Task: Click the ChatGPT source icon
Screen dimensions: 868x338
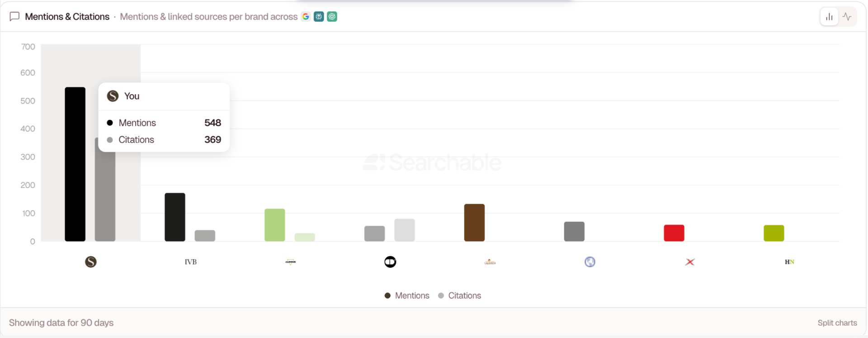Action: click(332, 17)
